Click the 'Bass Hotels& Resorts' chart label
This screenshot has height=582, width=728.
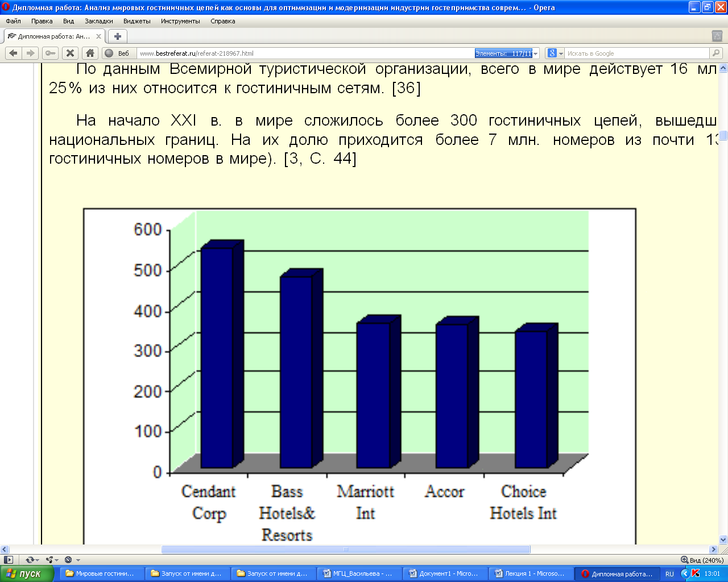[x=287, y=513]
